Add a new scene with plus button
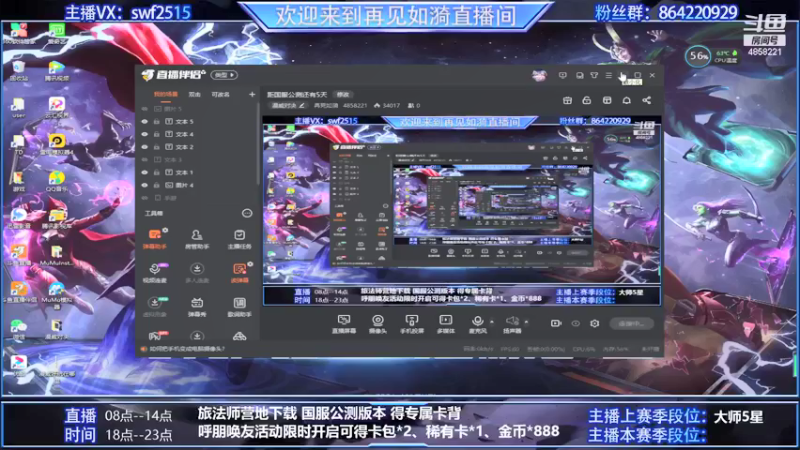The width and height of the screenshot is (800, 450). click(252, 94)
